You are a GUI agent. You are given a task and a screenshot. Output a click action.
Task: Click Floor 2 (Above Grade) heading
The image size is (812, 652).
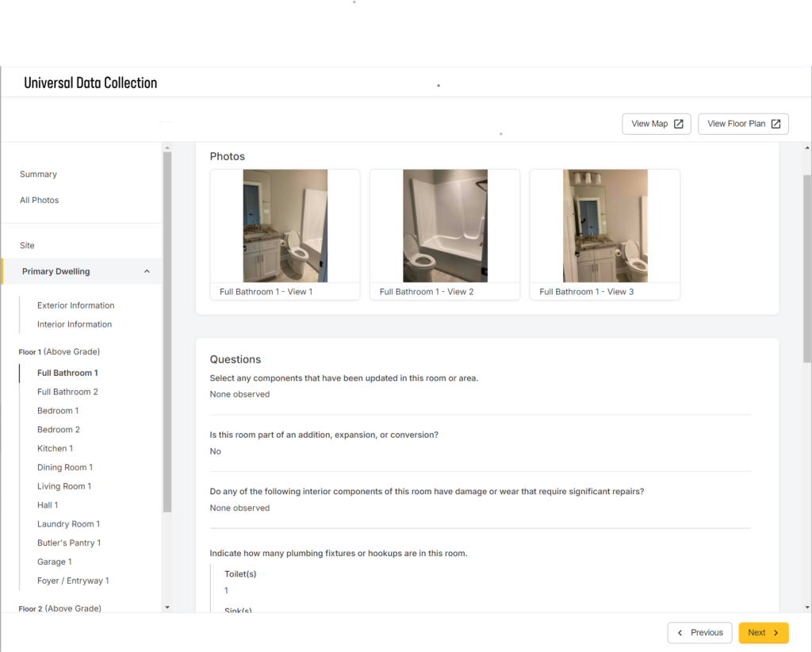coord(59,608)
